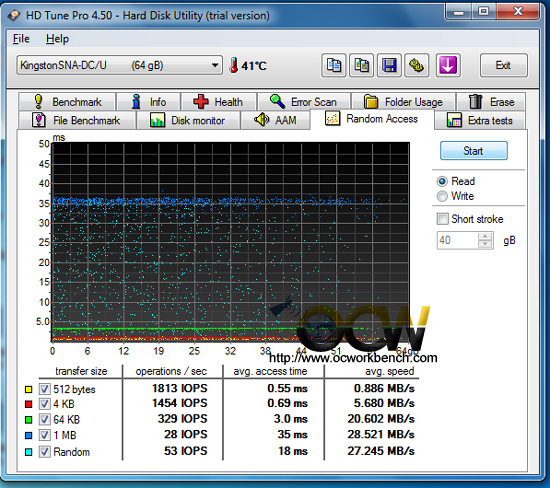Click the 41°C temperature reading

point(254,66)
